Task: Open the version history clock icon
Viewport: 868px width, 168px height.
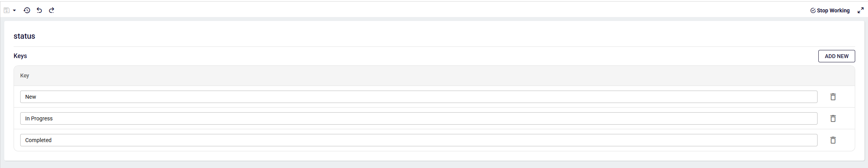Action: point(27,10)
